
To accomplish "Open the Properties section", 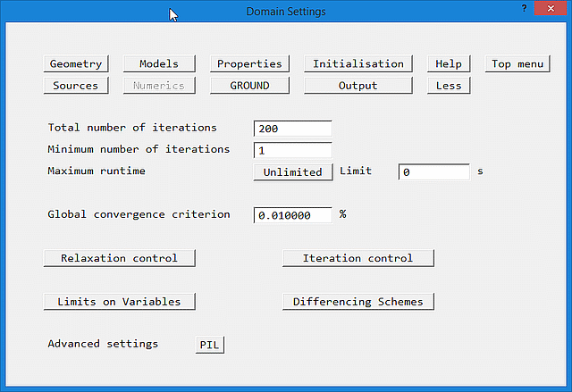I will pos(249,64).
